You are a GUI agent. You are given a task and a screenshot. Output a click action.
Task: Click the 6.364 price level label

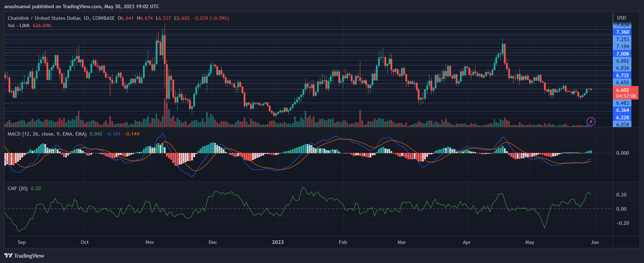click(x=622, y=110)
